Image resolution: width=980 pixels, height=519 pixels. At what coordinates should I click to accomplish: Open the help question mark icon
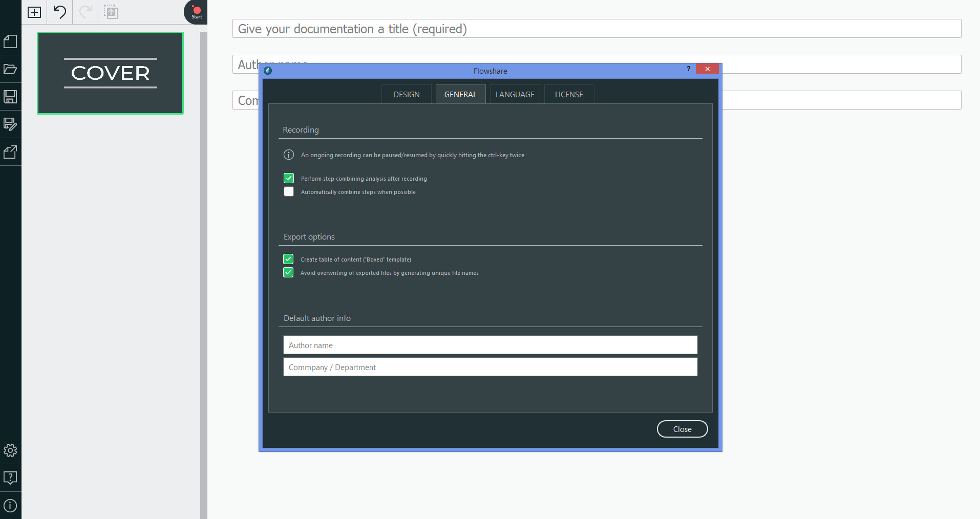click(x=10, y=478)
